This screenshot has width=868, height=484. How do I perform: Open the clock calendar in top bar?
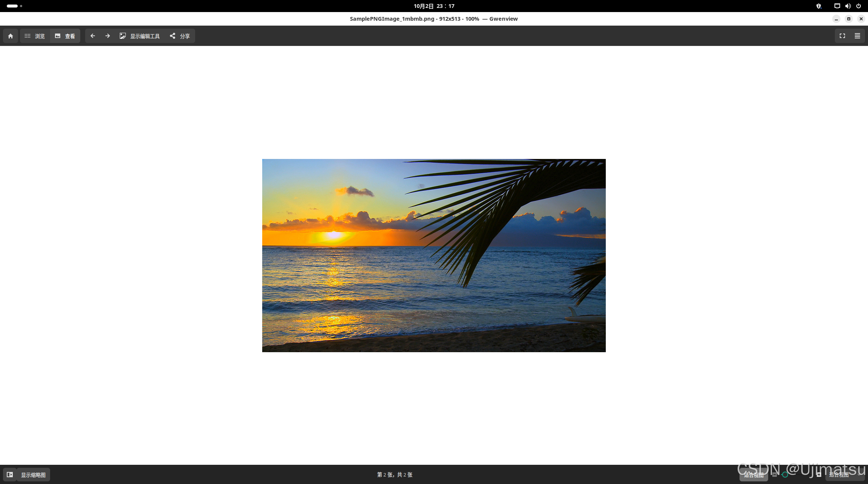[434, 6]
